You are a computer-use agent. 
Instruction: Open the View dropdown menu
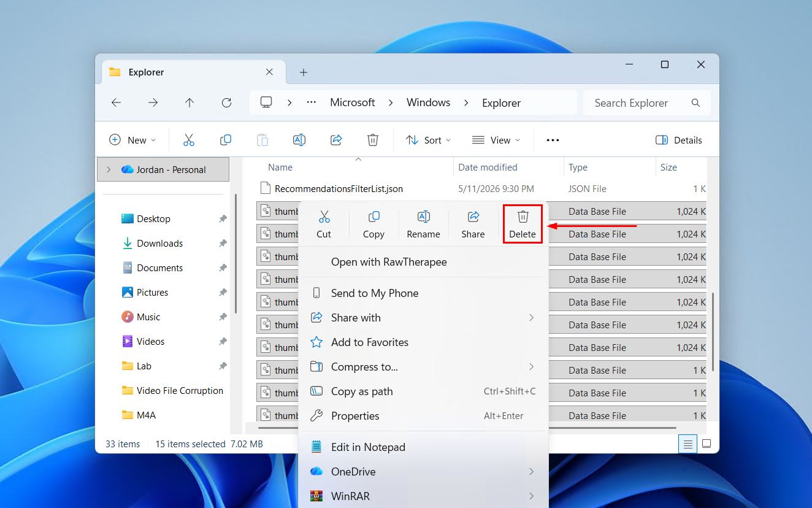click(496, 140)
